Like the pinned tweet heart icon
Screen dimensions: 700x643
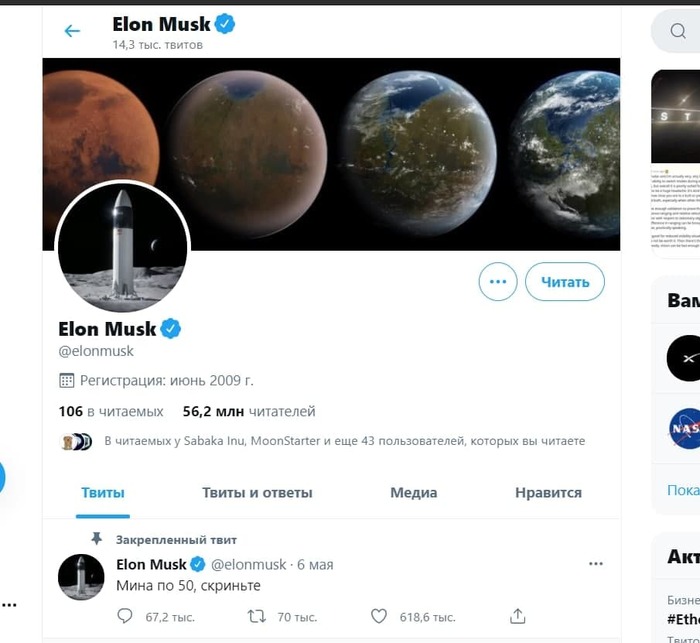tap(379, 616)
